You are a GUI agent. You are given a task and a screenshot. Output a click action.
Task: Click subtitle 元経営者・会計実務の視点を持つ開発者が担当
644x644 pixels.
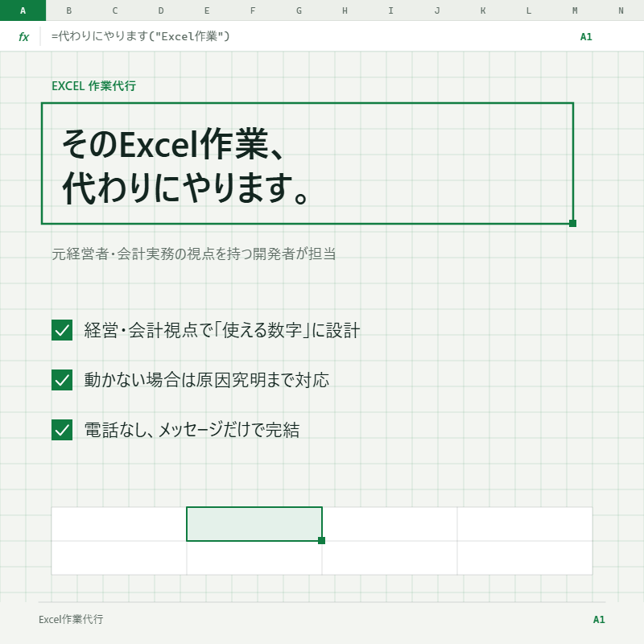[x=194, y=254]
